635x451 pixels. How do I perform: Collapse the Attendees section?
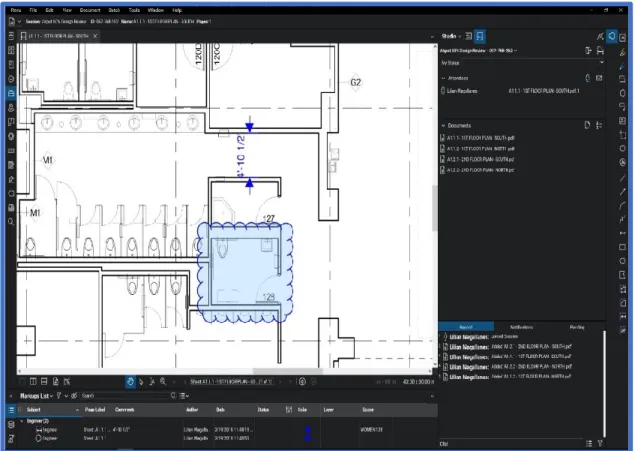click(443, 78)
